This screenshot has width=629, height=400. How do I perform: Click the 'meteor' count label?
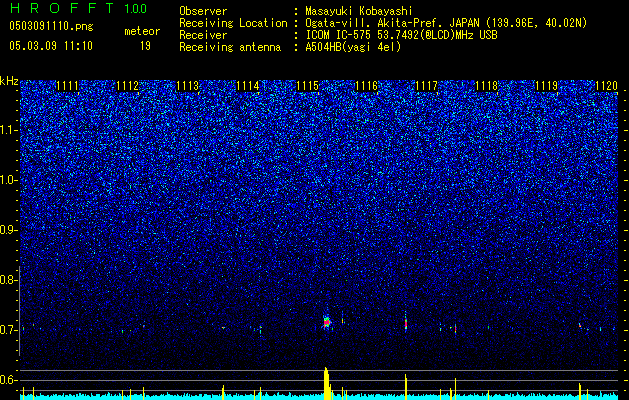(142, 31)
